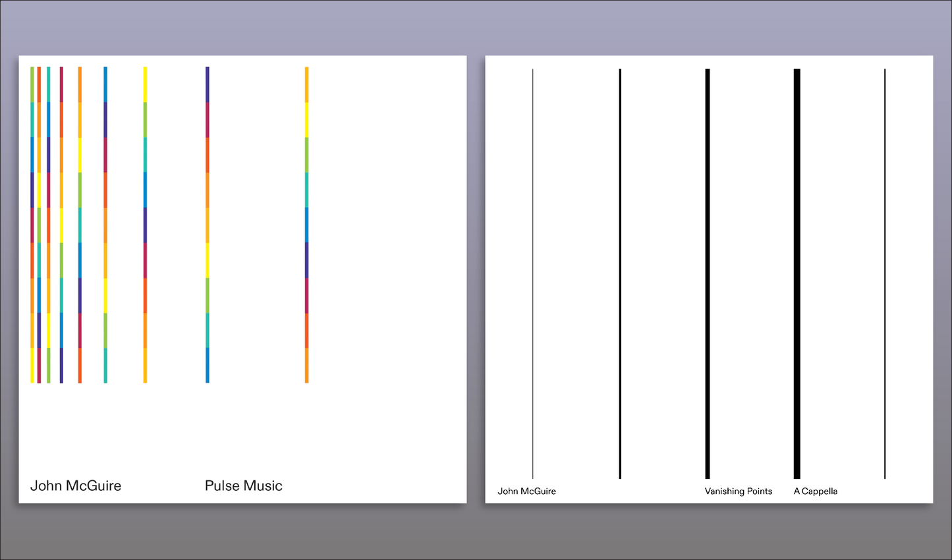Click the top purple segment of Pulse Music stripe
This screenshot has height=560, width=952.
coord(207,84)
